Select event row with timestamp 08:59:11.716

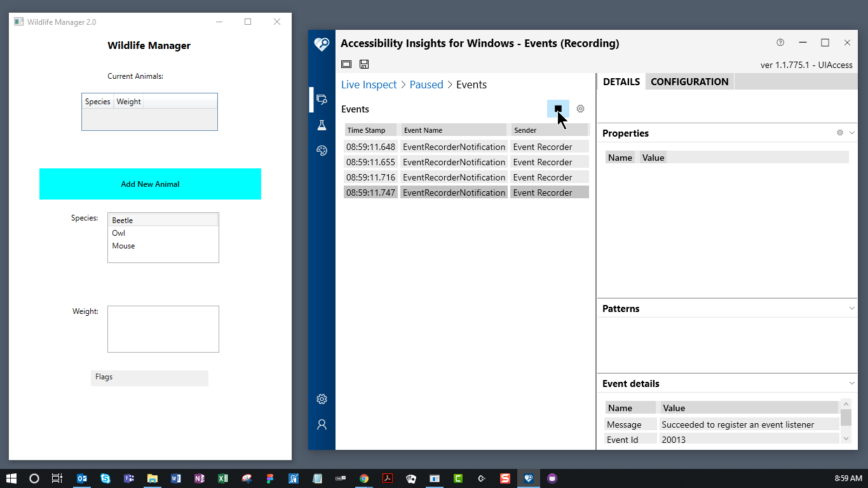click(x=466, y=177)
